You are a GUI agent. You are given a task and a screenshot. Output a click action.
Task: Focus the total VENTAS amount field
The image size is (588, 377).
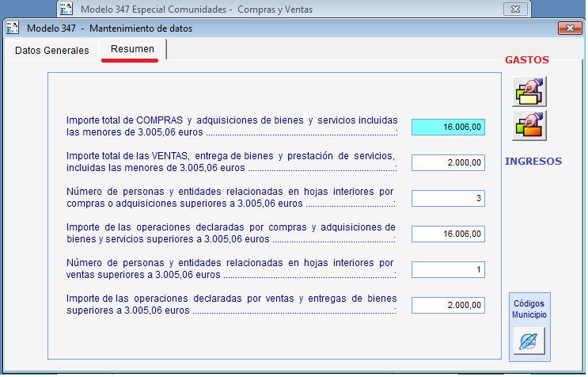[448, 162]
